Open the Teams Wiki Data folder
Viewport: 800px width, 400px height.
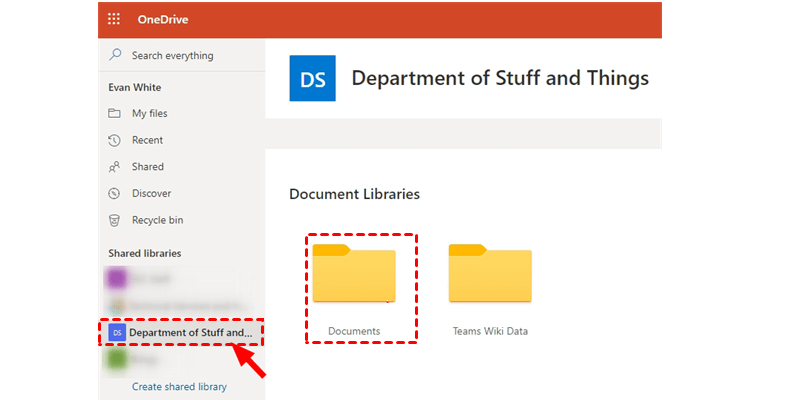490,275
